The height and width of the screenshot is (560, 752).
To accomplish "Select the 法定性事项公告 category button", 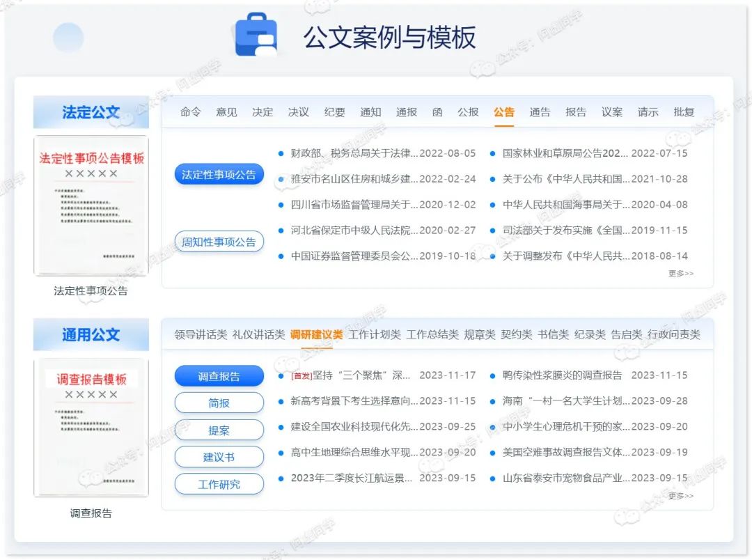I will (219, 174).
